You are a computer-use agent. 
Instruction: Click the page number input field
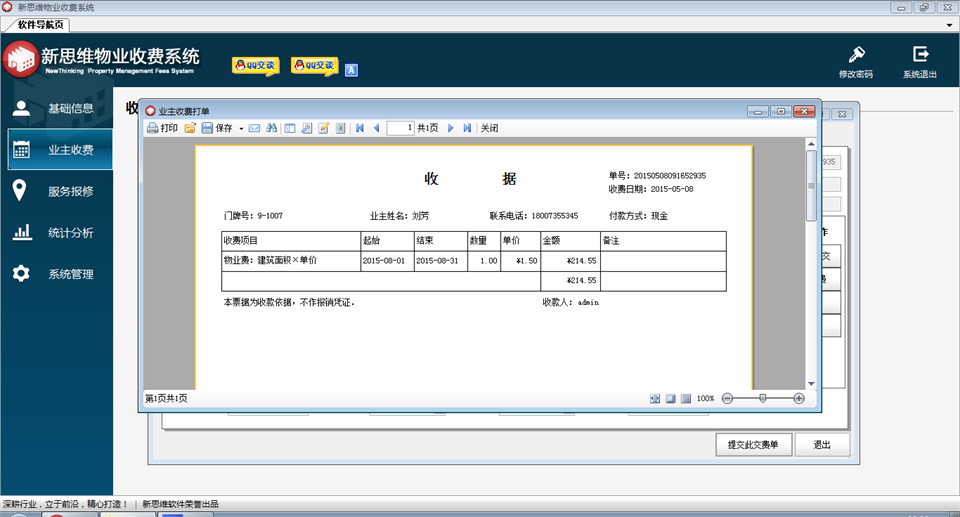400,128
